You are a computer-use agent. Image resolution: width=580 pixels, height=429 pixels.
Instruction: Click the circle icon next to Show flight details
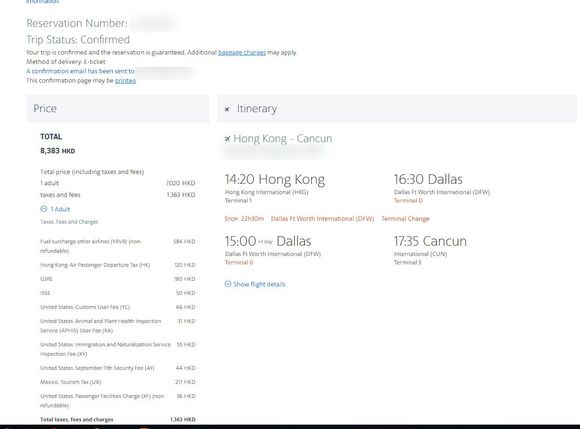click(228, 284)
